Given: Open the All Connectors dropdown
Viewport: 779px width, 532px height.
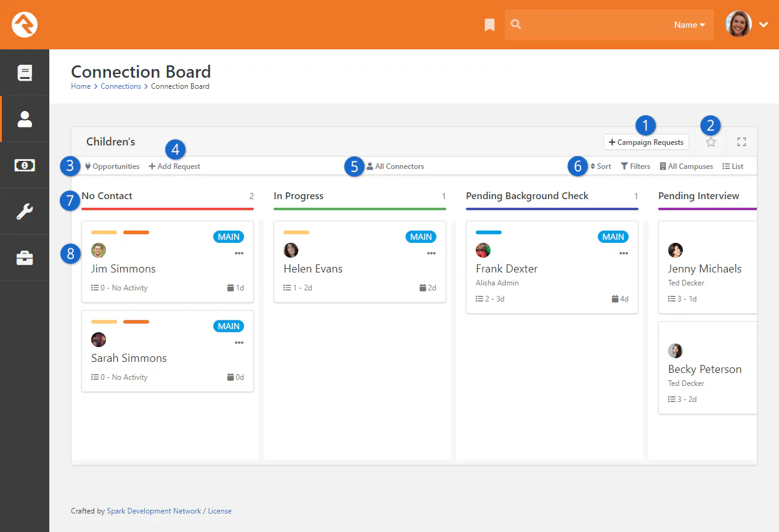Looking at the screenshot, I should pos(395,166).
